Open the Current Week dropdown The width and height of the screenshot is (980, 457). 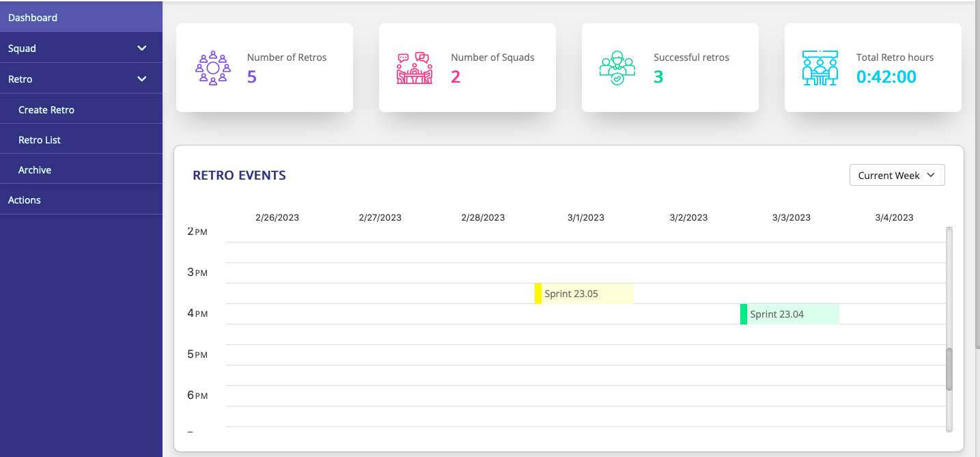coord(897,175)
